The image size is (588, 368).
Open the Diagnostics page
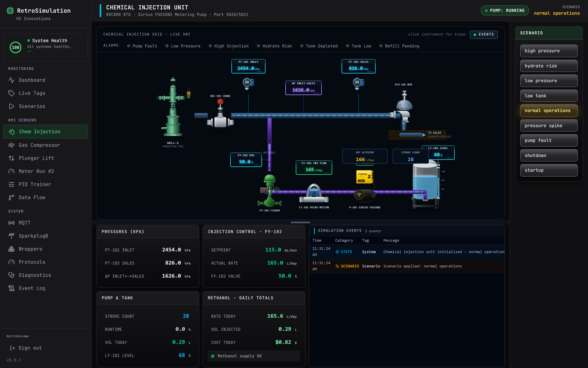click(46, 275)
